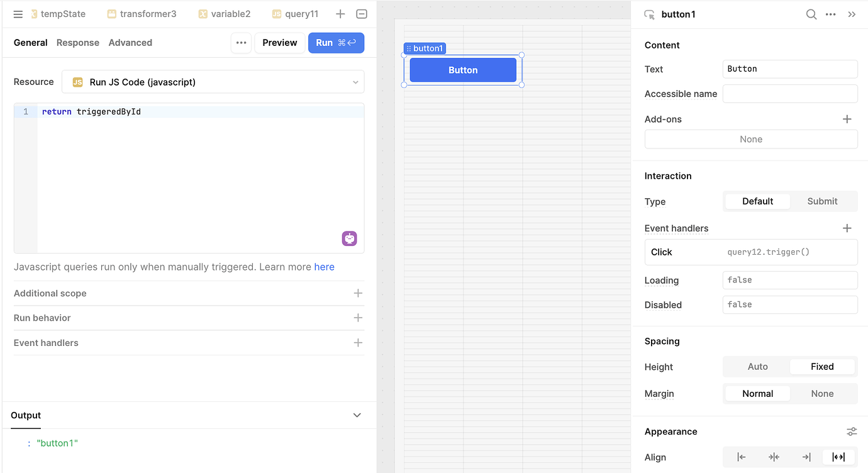The height and width of the screenshot is (473, 868).
Task: Set alignment to stretch full width
Action: point(838,457)
